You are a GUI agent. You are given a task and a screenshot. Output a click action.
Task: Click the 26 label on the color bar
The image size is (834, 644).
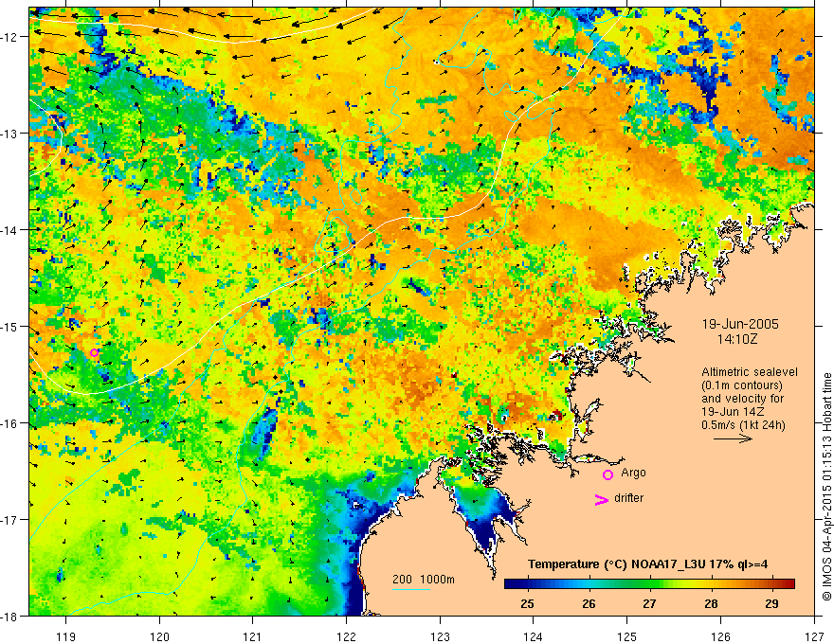coord(589,604)
